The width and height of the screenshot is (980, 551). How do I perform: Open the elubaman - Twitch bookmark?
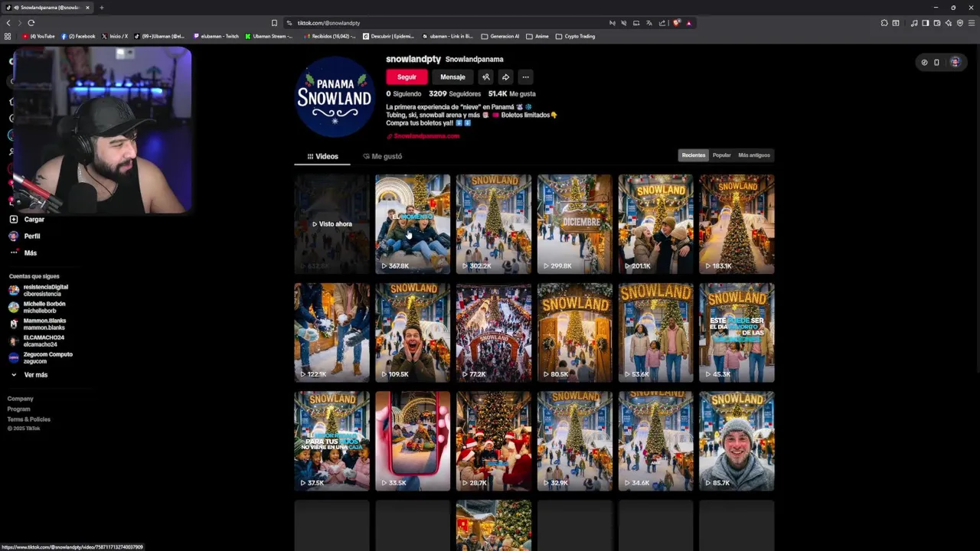tap(216, 36)
